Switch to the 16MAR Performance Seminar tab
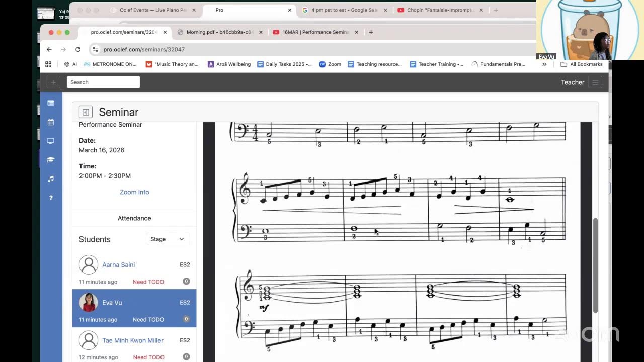Viewport: 644px width, 362px height. click(315, 32)
